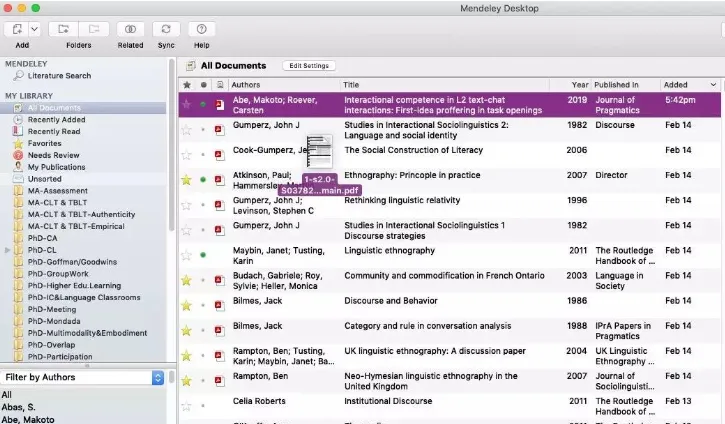Image resolution: width=725 pixels, height=424 pixels.
Task: Click the Sync library icon
Action: pyautogui.click(x=166, y=29)
